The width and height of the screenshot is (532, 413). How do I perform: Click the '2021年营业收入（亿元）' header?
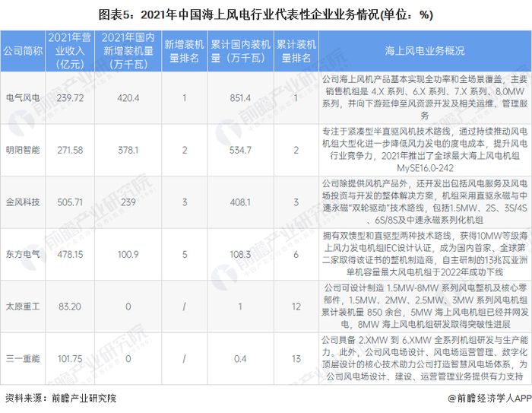[70, 51]
